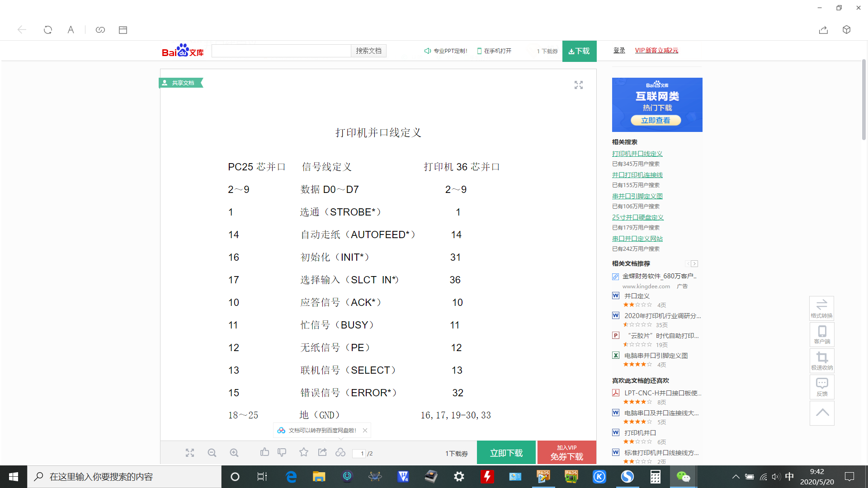868x488 pixels.
Task: Open the cube extension icon
Action: pyautogui.click(x=847, y=30)
